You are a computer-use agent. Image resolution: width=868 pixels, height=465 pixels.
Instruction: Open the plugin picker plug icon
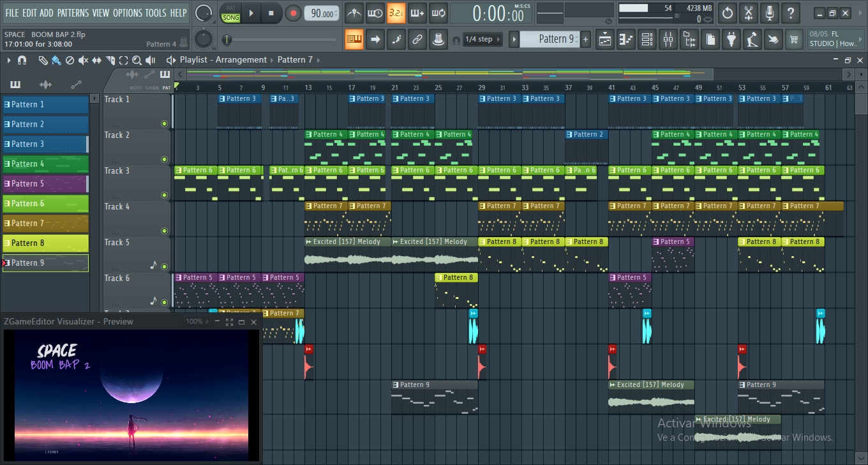coord(731,40)
